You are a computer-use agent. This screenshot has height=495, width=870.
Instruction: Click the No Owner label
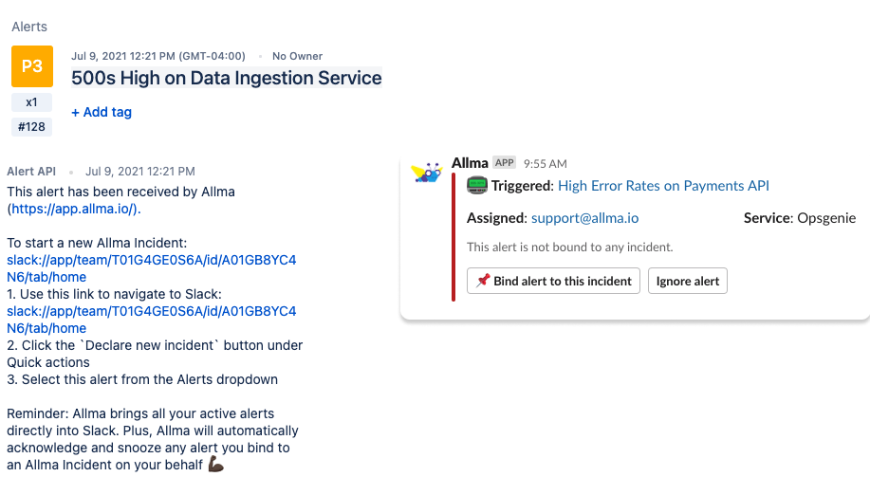[x=297, y=56]
